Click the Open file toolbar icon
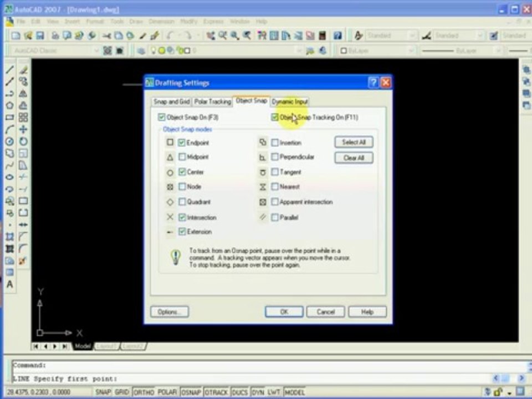532x399 pixels. pos(28,35)
